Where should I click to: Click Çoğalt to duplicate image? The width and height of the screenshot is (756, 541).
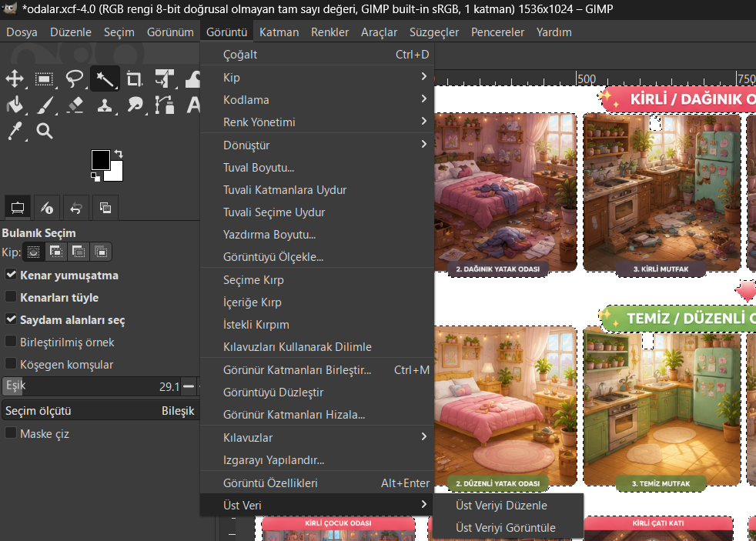click(316, 55)
